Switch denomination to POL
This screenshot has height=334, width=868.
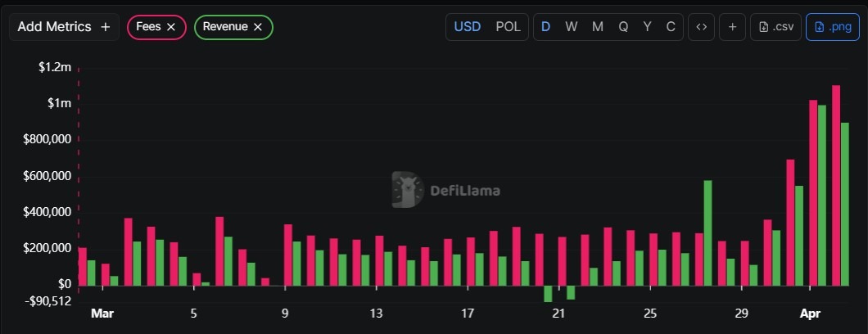508,27
